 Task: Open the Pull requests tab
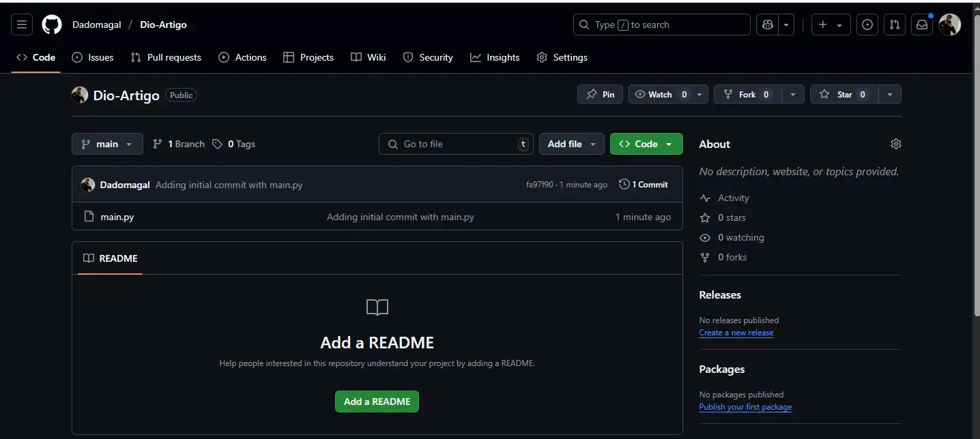(x=166, y=57)
